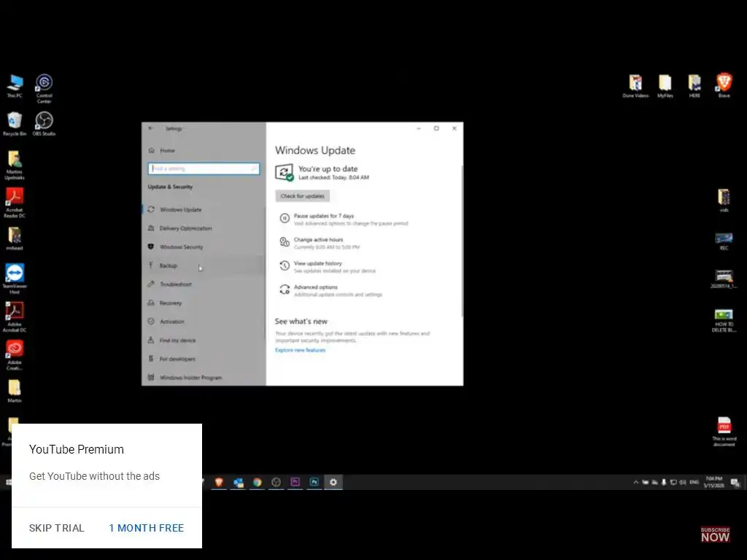Image resolution: width=747 pixels, height=560 pixels.
Task: Click the volume icon in system tray
Action: coord(683,483)
